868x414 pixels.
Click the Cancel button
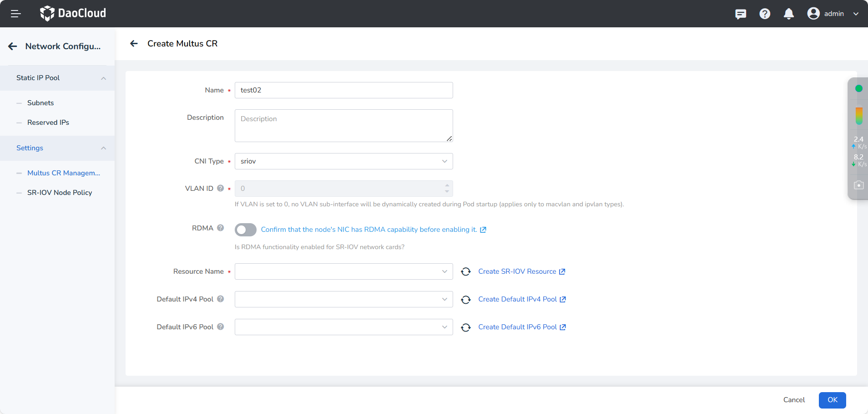pos(794,400)
